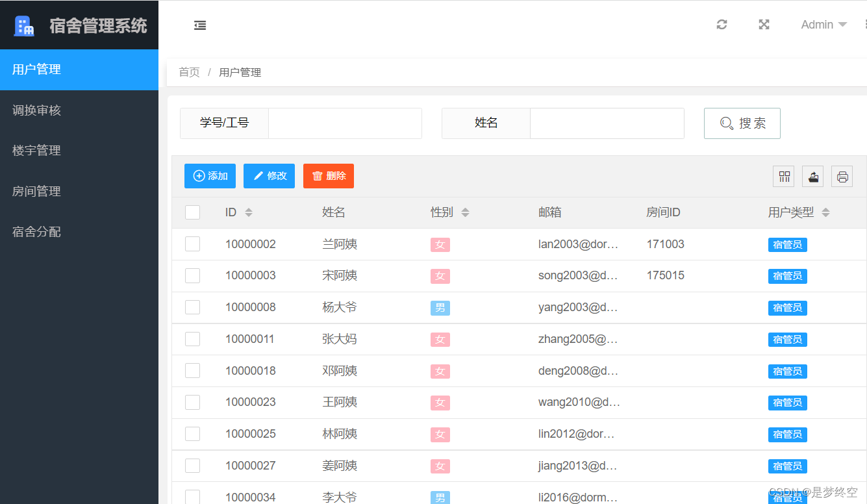This screenshot has width=867, height=504.
Task: Click the 搜索 search button
Action: pos(742,123)
